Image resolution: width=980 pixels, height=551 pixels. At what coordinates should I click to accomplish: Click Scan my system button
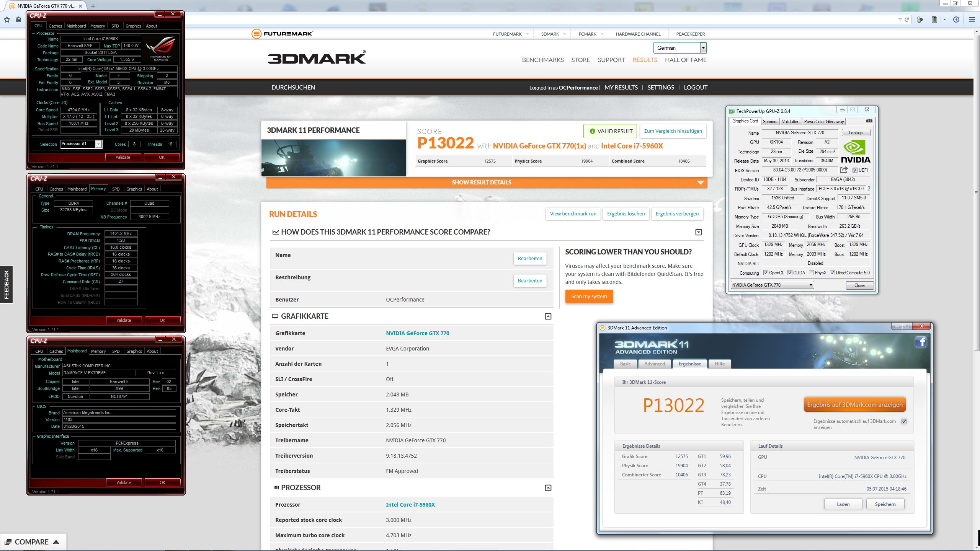589,297
